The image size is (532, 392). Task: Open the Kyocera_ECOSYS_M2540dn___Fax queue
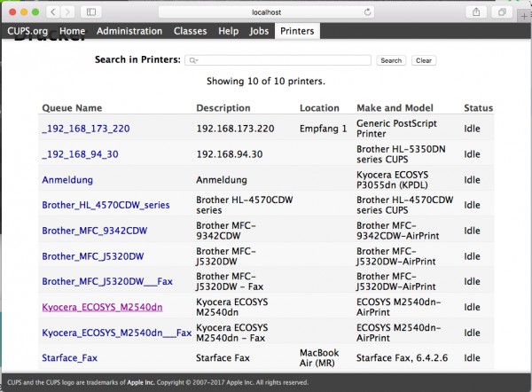click(117, 333)
